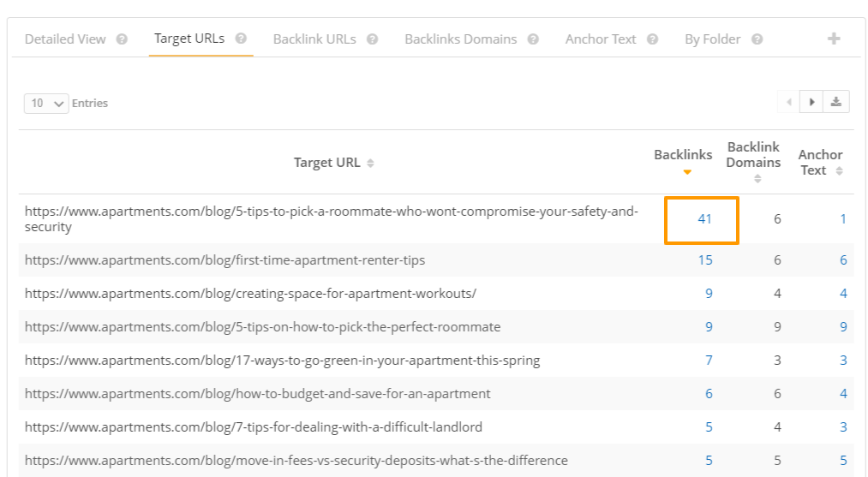Open the 10 entries dropdown
The image size is (868, 477).
click(x=46, y=104)
